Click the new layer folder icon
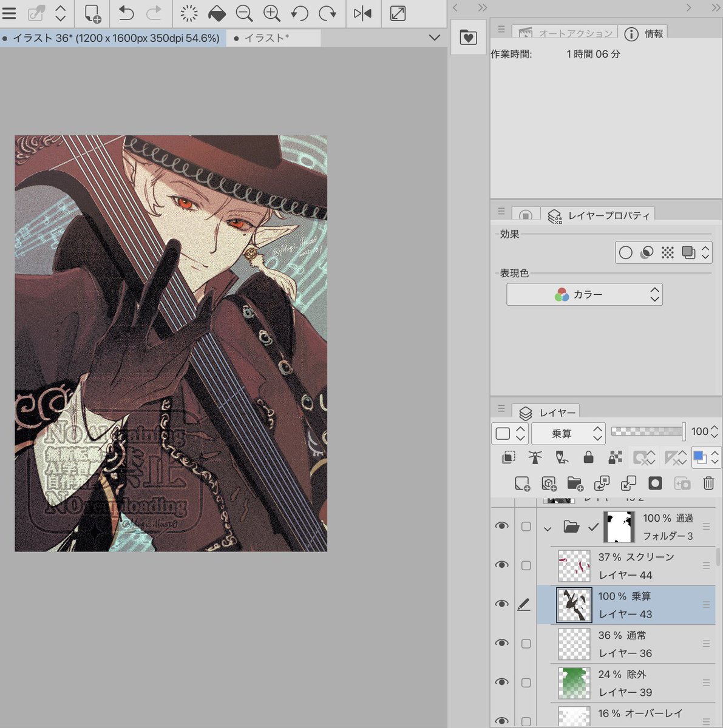 (x=574, y=484)
